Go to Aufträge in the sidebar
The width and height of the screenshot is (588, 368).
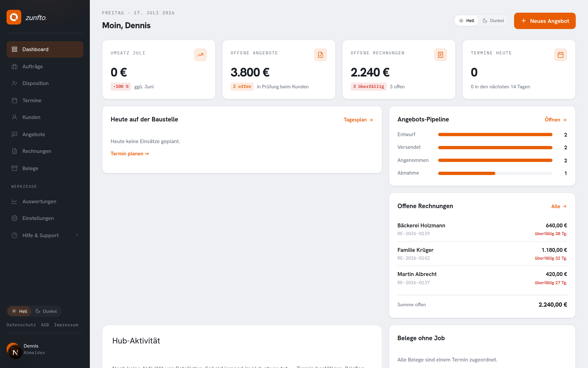tap(45, 66)
